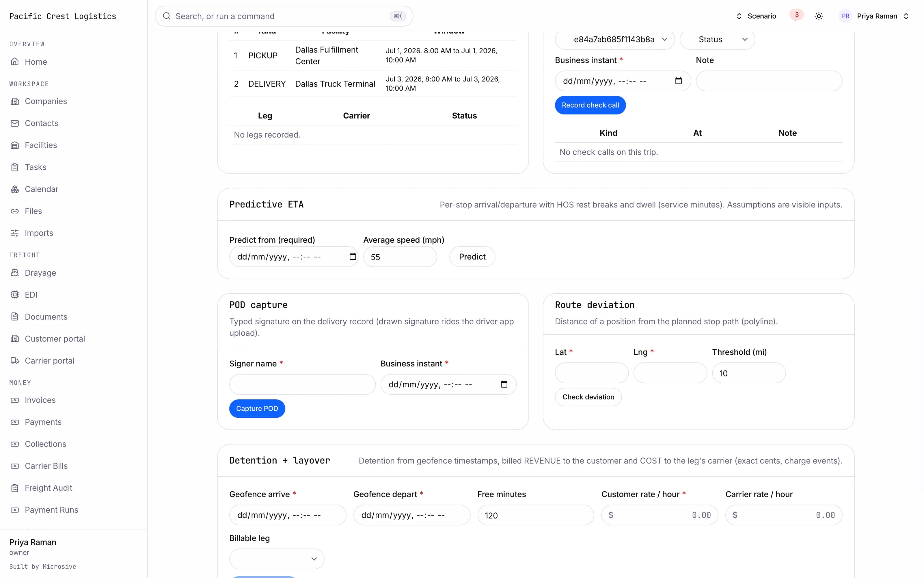Image resolution: width=924 pixels, height=578 pixels.
Task: Expand the e84a7ab685f1143b8a trip dropdown
Action: 615,39
